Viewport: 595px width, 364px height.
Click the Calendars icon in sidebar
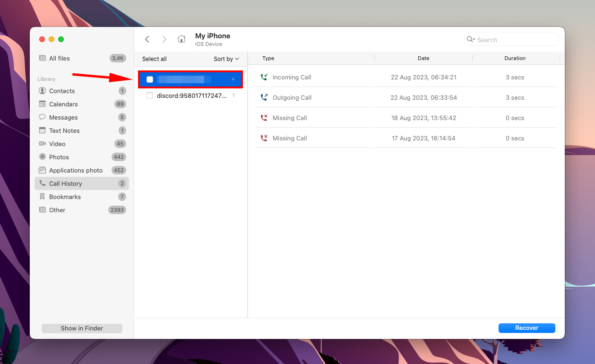tap(43, 104)
